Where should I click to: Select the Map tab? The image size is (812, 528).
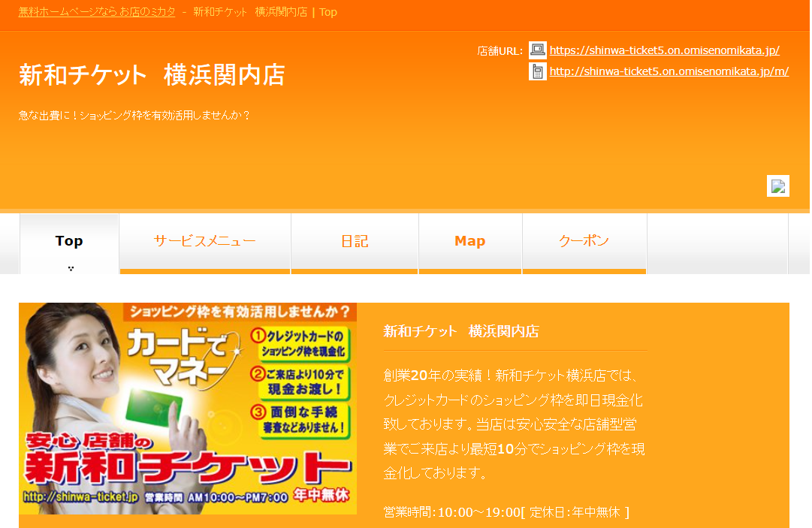point(469,240)
